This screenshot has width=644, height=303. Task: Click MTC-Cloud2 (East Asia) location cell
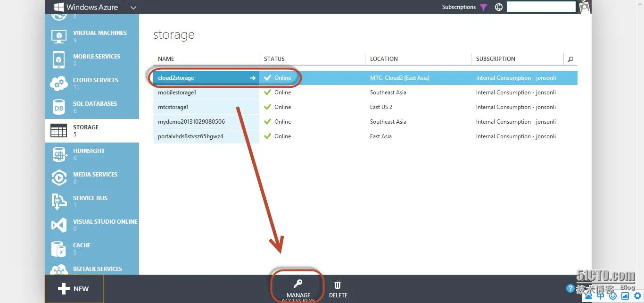[x=400, y=78]
